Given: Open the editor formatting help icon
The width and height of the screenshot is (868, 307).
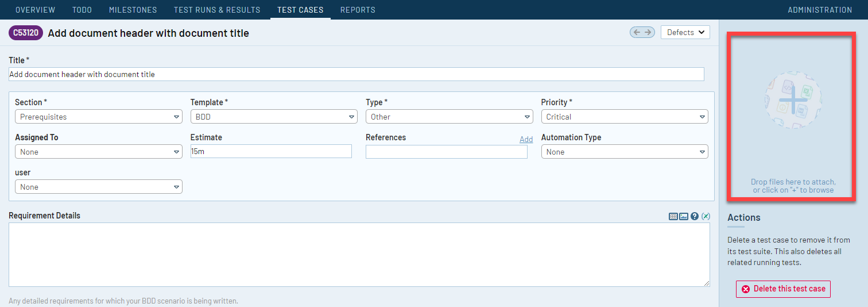Looking at the screenshot, I should pyautogui.click(x=695, y=216).
